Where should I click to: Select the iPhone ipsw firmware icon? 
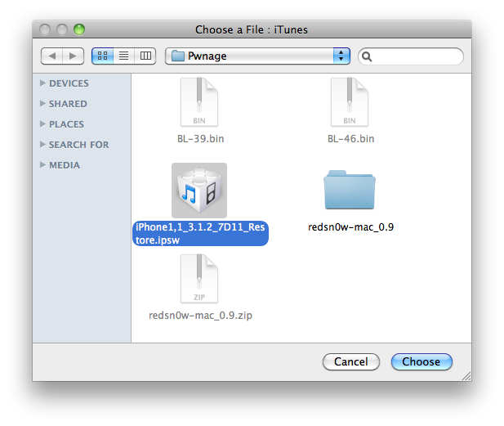coord(199,191)
